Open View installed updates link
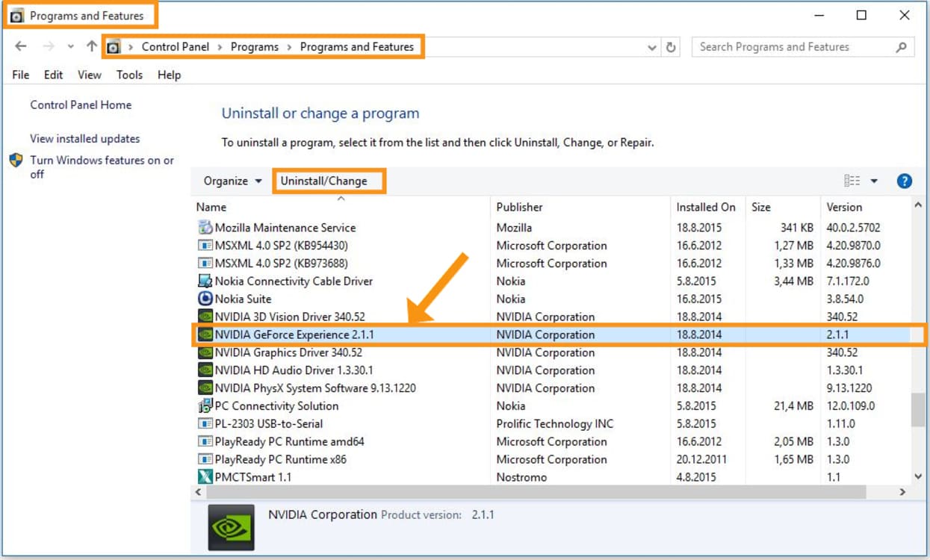930x560 pixels. [x=85, y=139]
